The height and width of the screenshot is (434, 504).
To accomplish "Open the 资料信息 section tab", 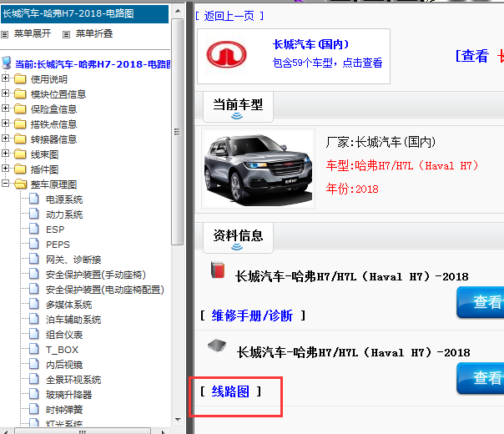I will point(238,238).
